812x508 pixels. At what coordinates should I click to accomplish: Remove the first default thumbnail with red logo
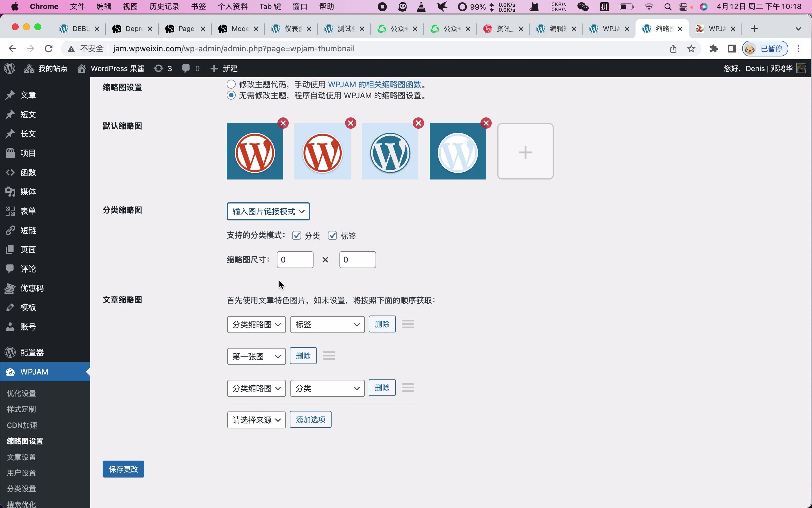tap(283, 123)
